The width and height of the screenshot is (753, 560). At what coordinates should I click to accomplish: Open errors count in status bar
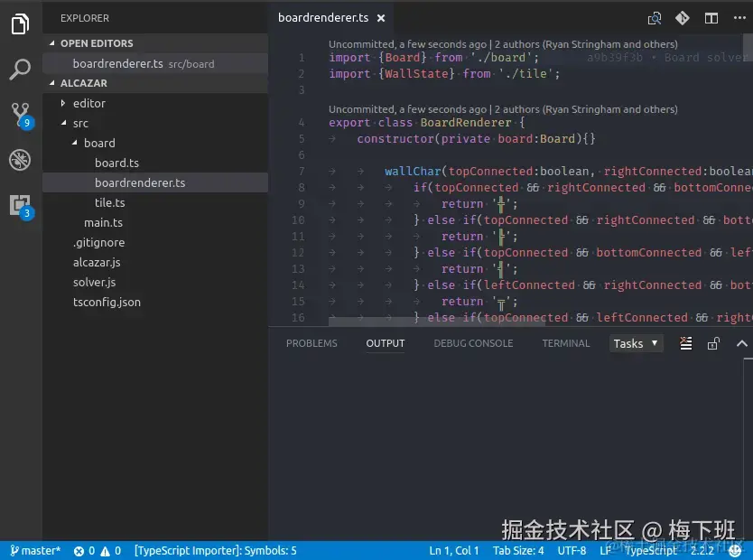click(x=85, y=551)
